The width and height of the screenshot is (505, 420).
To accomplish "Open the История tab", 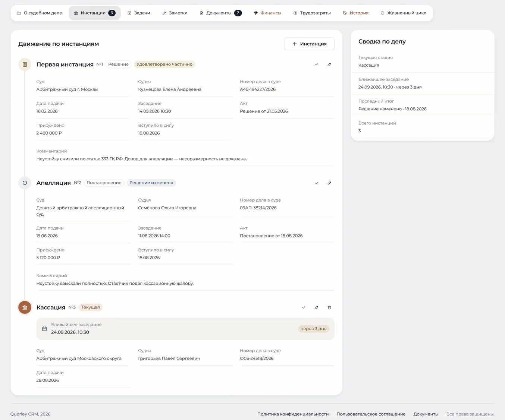I will tap(356, 13).
